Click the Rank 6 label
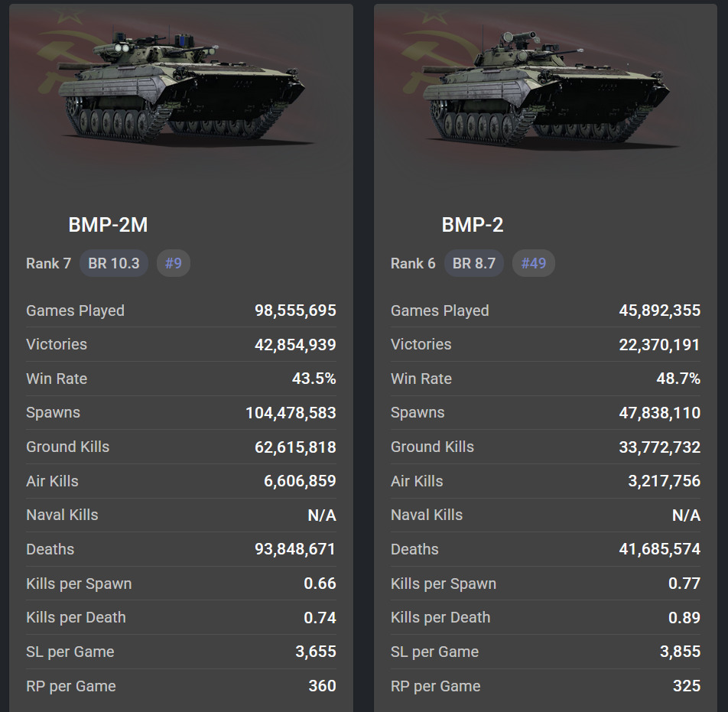Screen dimensions: 728x712 pos(413,263)
